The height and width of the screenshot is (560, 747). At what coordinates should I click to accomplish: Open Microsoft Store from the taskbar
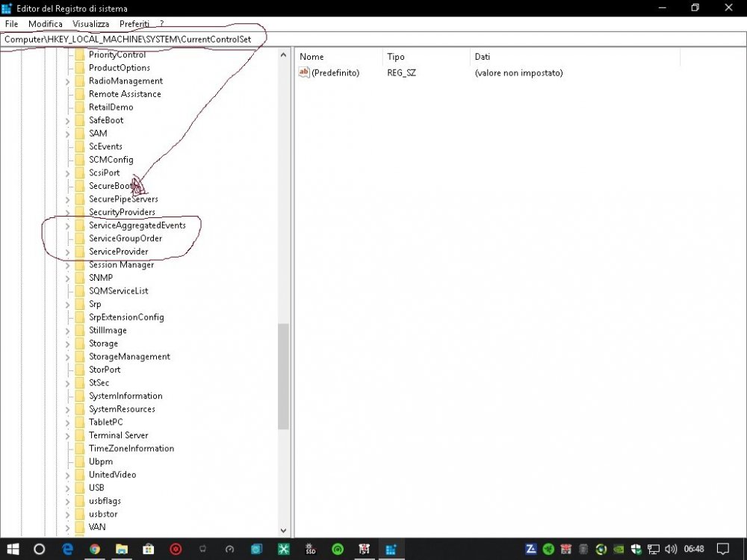click(148, 549)
